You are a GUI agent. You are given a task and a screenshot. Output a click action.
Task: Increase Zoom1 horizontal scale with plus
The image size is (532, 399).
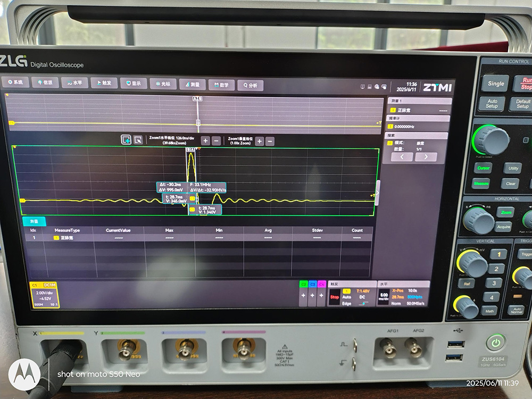pos(205,141)
